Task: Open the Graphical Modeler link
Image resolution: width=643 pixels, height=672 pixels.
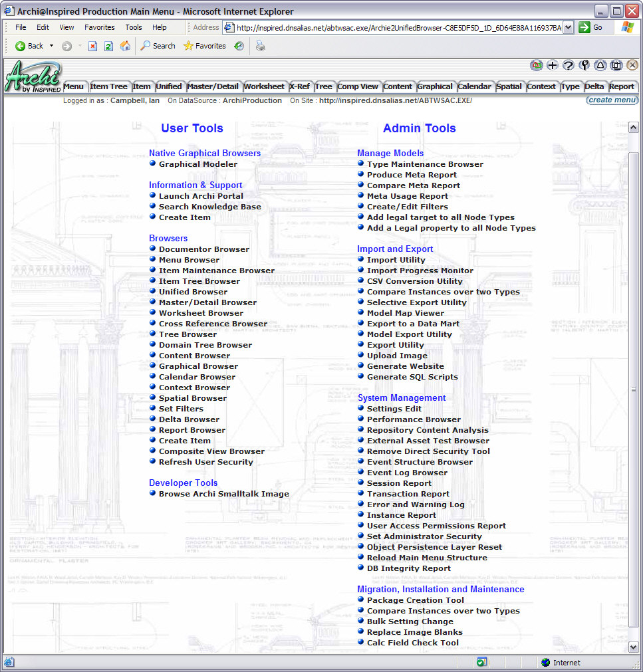Action: (x=198, y=164)
